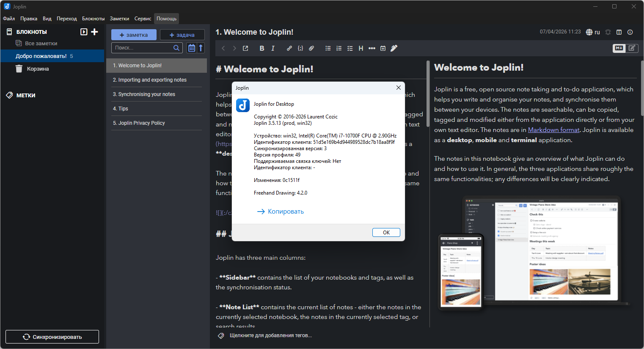Image resolution: width=644 pixels, height=349 pixels.
Task: Open the Заметки menu
Action: (x=119, y=19)
